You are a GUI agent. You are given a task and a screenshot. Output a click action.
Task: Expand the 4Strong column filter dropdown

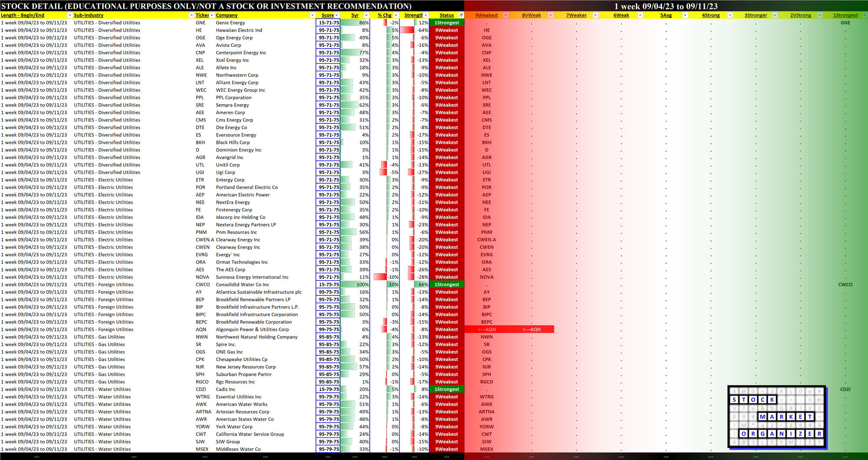coord(730,15)
